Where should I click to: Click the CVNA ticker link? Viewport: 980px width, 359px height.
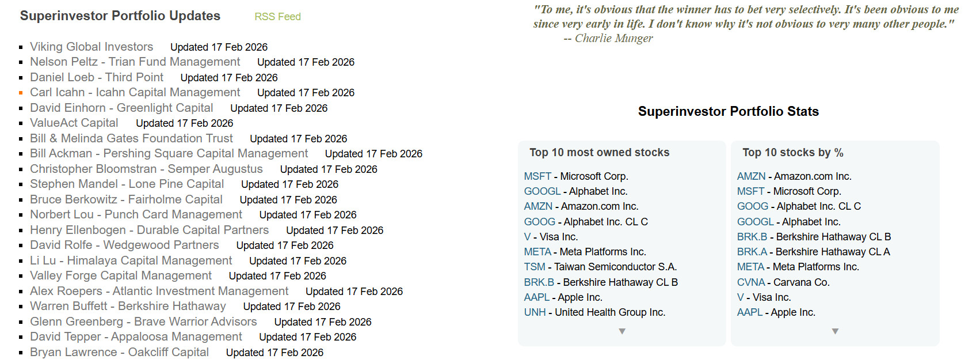click(751, 282)
